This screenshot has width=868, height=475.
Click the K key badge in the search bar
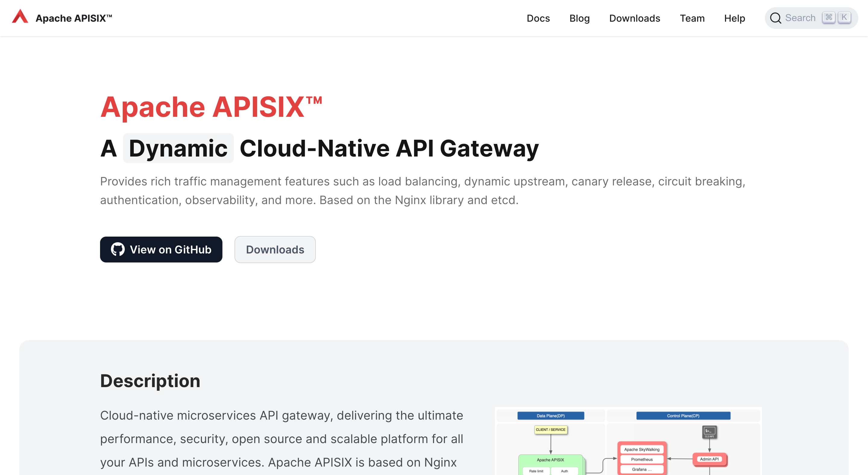[x=845, y=17]
